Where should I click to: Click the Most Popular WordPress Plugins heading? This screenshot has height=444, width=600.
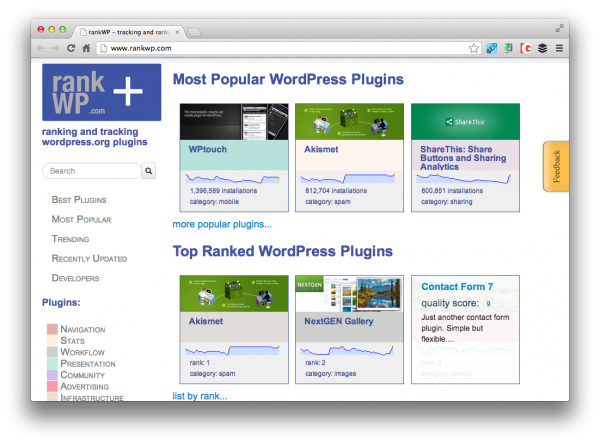[x=288, y=79]
